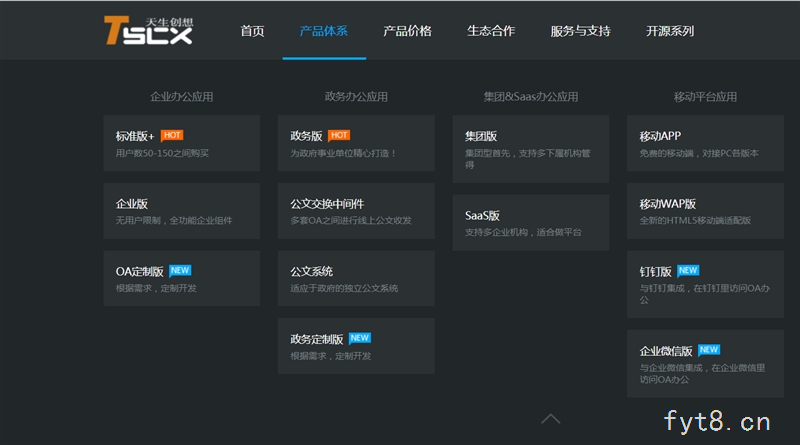Select the 企业版 product card
This screenshot has width=800, height=445.
click(x=181, y=211)
